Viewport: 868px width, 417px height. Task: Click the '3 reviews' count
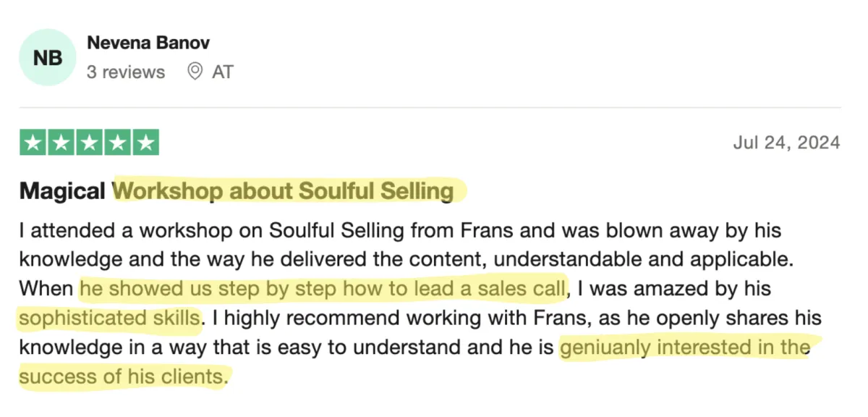[x=126, y=72]
